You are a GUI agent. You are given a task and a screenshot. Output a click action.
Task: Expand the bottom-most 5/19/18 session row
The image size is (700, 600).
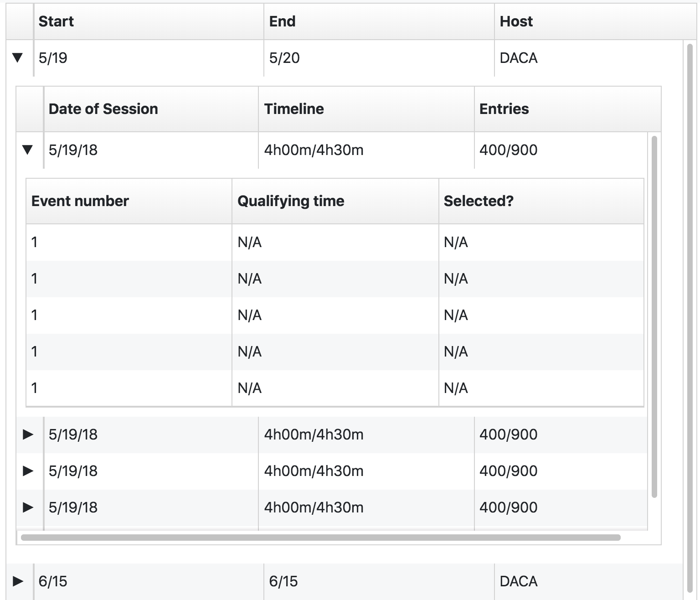coord(28,507)
